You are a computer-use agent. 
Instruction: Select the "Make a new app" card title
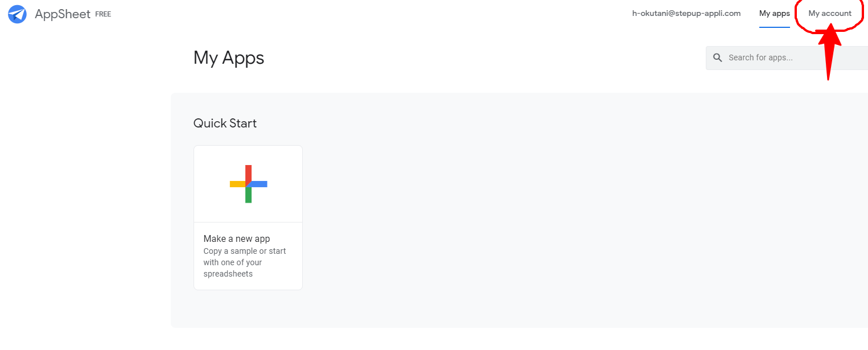click(x=237, y=239)
